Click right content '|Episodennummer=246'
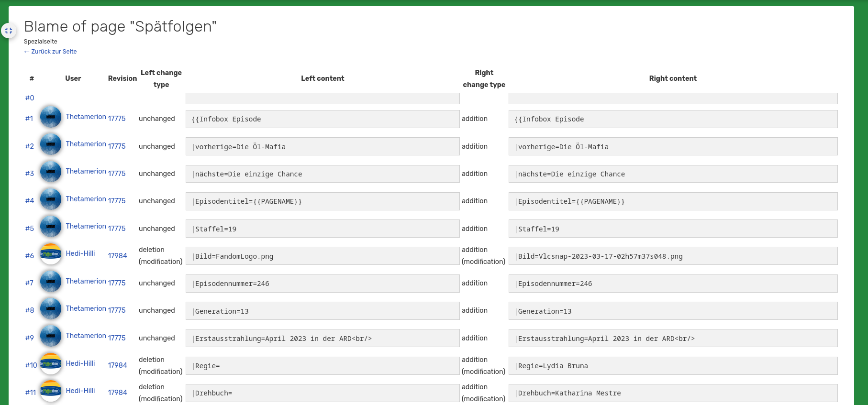The height and width of the screenshot is (405, 868). [x=673, y=284]
